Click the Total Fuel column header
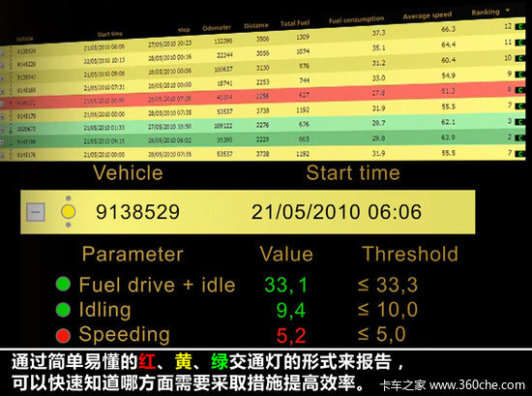 [295, 23]
